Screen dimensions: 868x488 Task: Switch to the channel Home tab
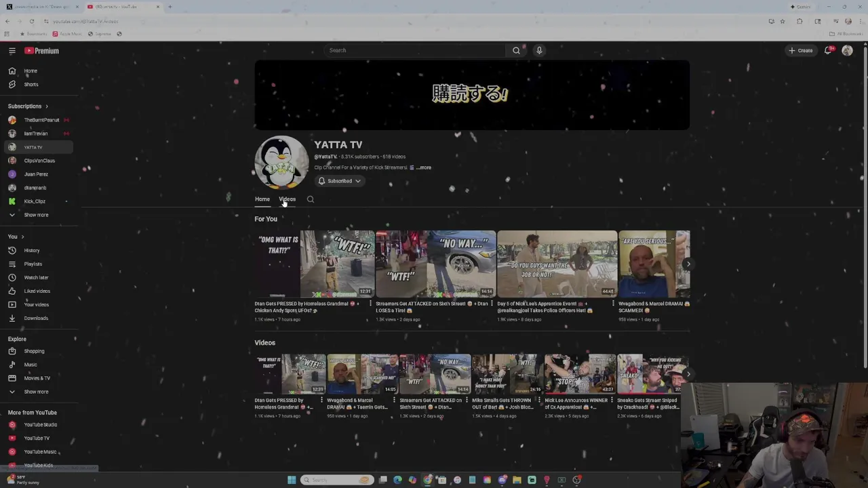pos(262,199)
